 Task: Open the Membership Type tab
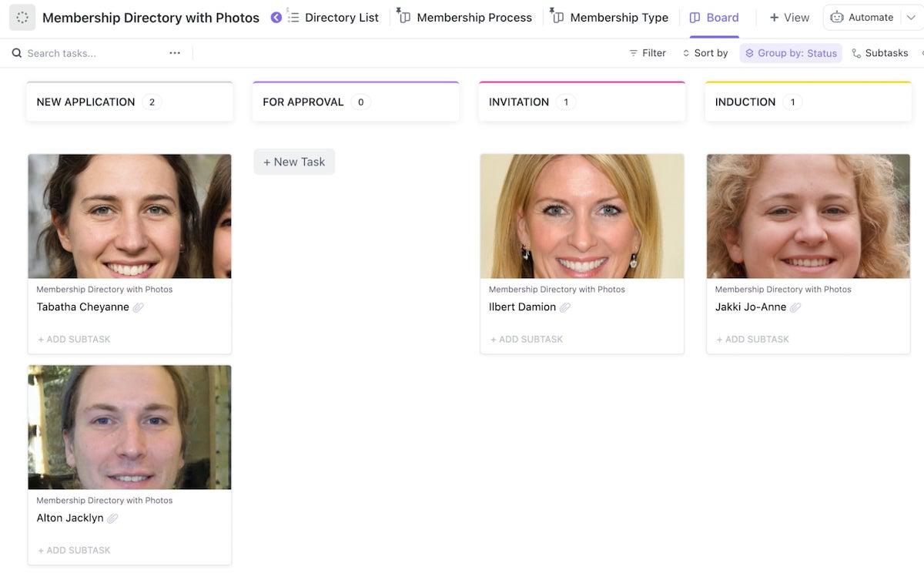click(611, 18)
